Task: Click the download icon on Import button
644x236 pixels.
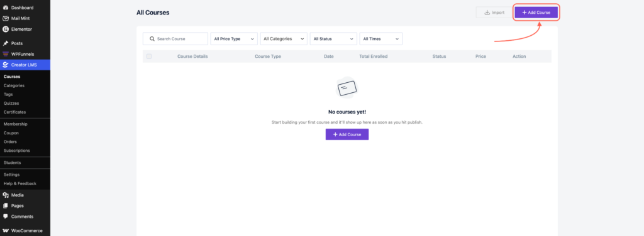Action: pyautogui.click(x=487, y=13)
